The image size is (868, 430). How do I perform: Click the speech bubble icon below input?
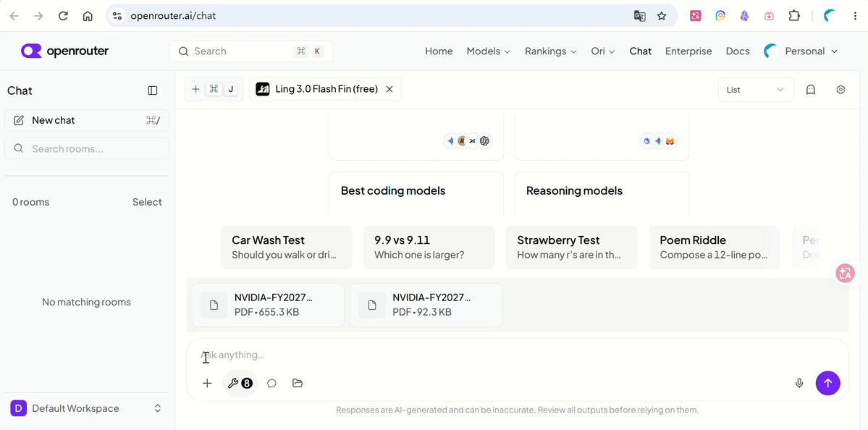pos(271,383)
